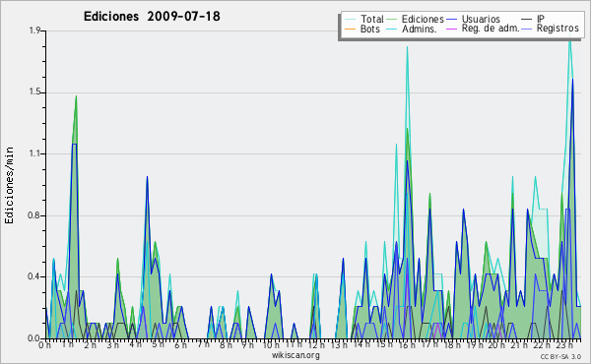The image size is (591, 364).
Task: Click the 1.9 label on the y-axis
Action: [x=34, y=30]
